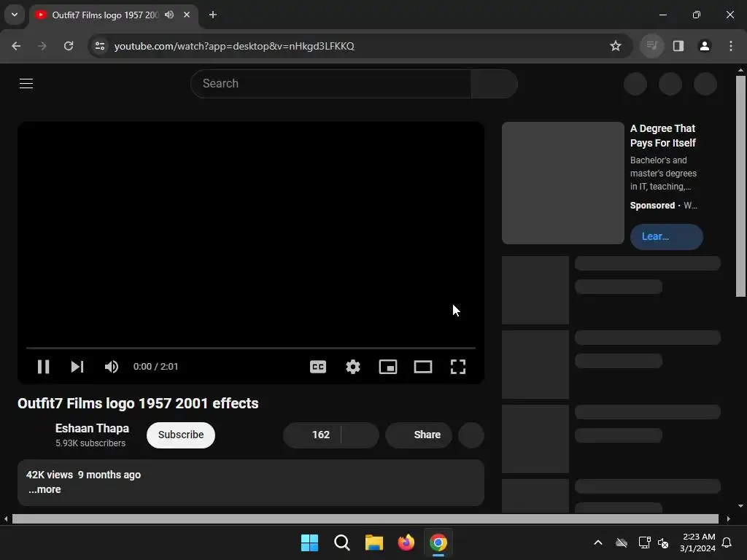
Task: Open 'A Degree That Pays For Itself' ad title
Action: [x=662, y=136]
